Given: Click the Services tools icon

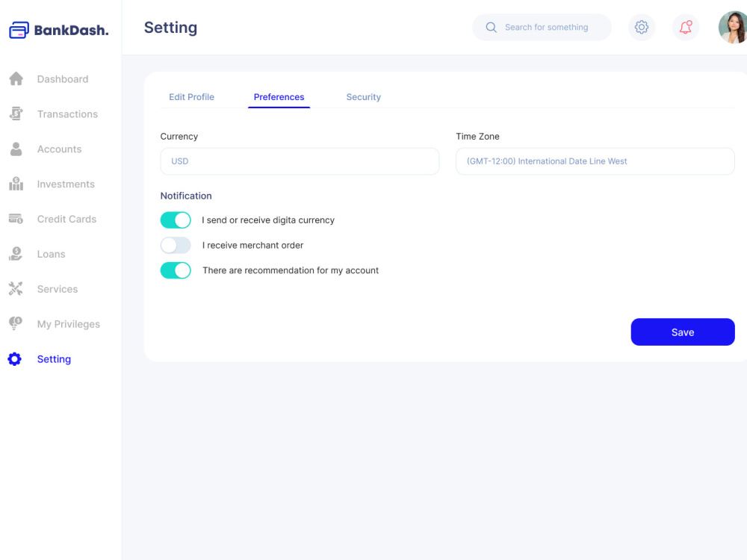Looking at the screenshot, I should pos(16,288).
